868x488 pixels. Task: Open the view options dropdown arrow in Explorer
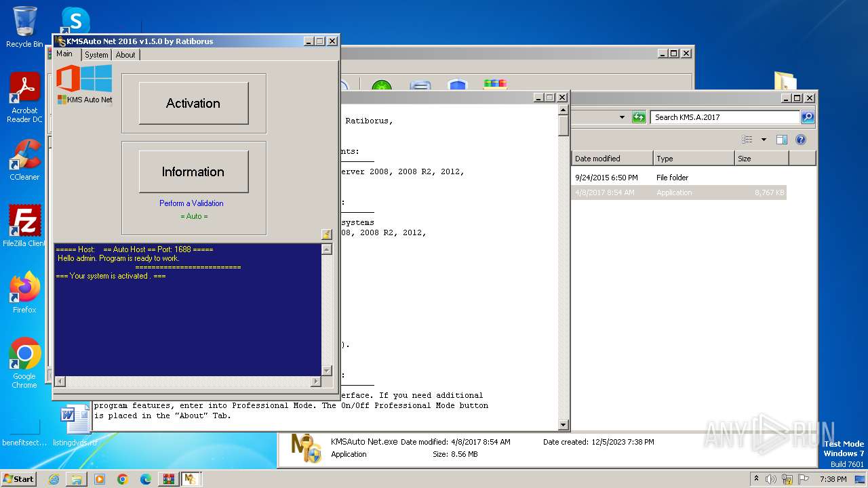(x=764, y=140)
